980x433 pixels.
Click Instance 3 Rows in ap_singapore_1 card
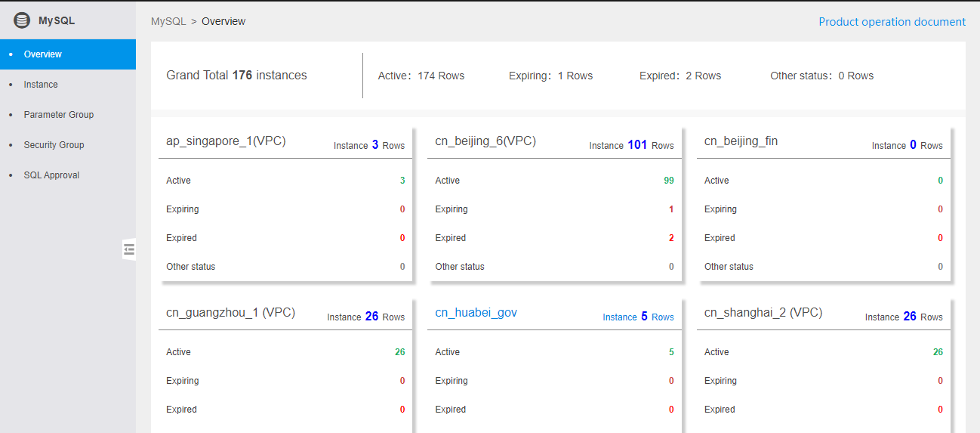click(x=369, y=145)
